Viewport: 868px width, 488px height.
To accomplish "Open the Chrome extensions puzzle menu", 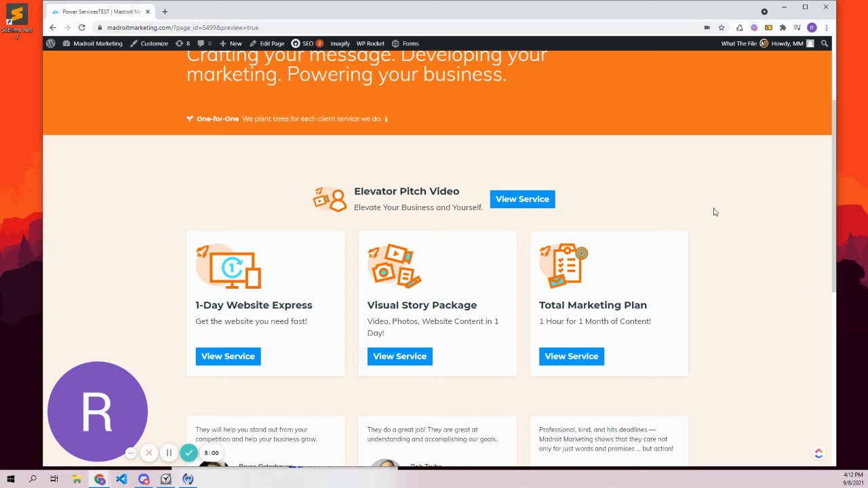I will pyautogui.click(x=783, y=28).
